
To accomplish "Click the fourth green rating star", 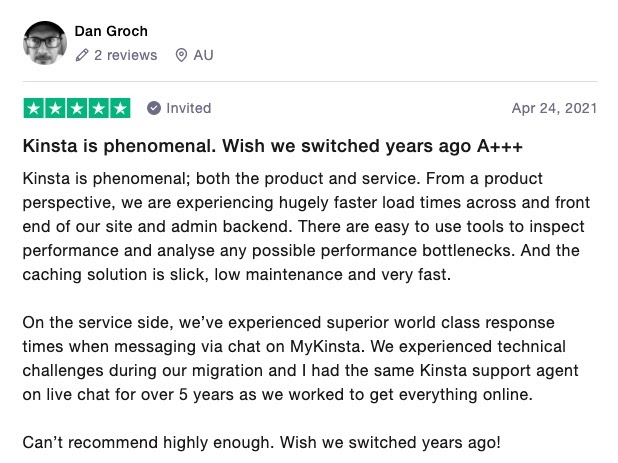I will click(x=99, y=108).
